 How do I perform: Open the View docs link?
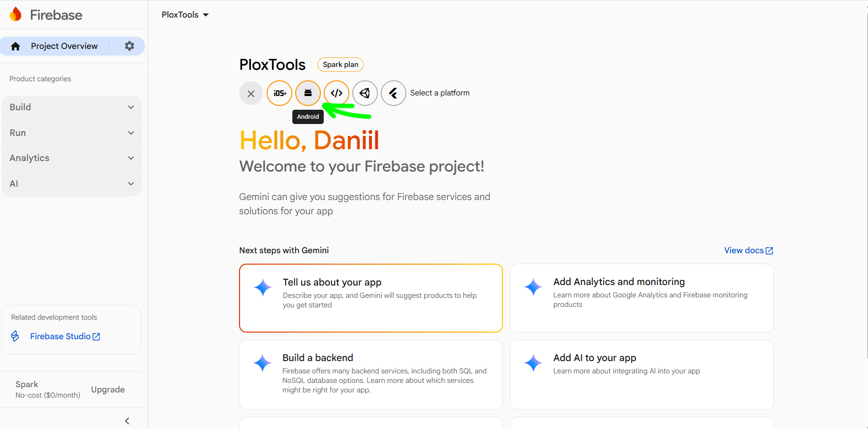(748, 250)
